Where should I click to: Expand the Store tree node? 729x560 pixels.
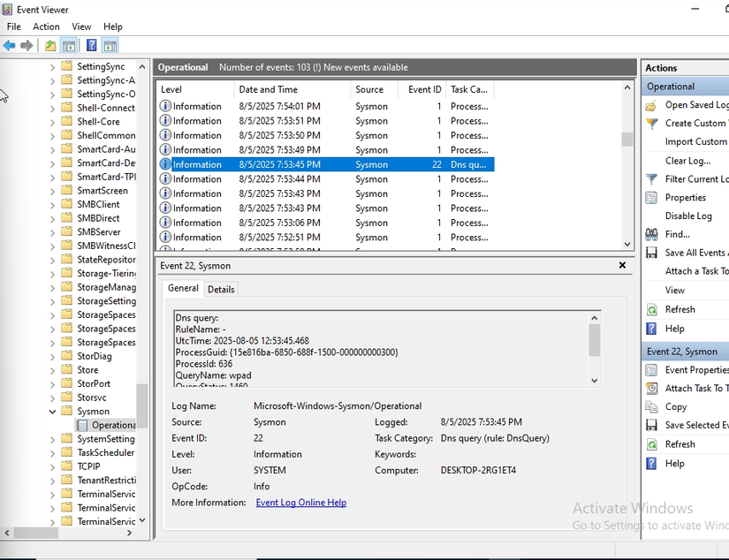tap(52, 370)
